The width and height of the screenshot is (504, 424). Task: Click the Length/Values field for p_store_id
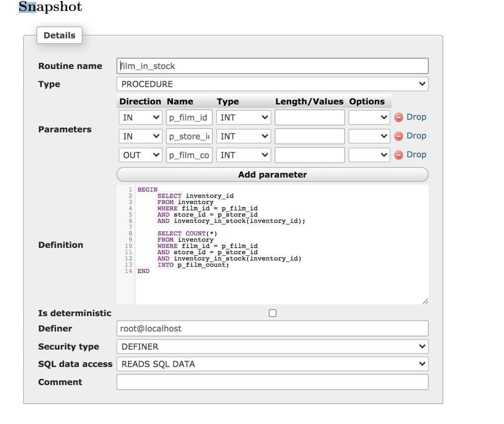(309, 136)
